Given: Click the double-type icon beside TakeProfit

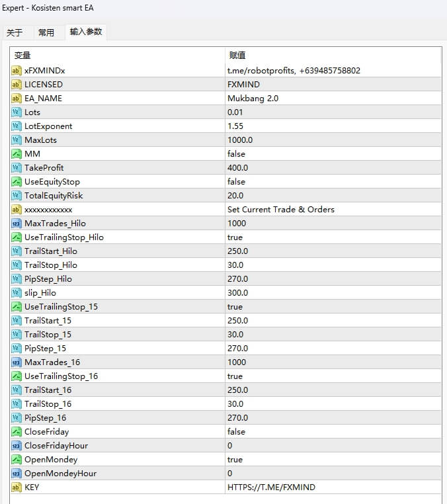Looking at the screenshot, I should click(x=17, y=168).
